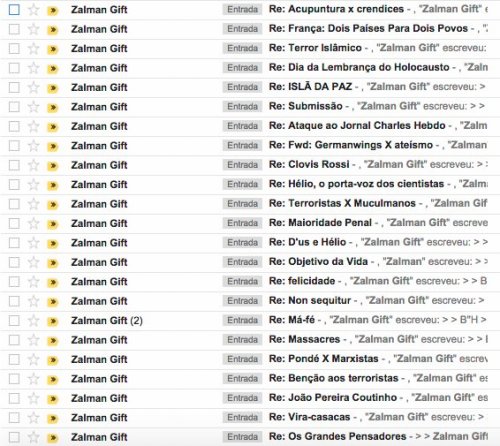The height and width of the screenshot is (446, 500).
Task: Click Entrada label on 'França: Dois Países' row
Action: click(242, 29)
